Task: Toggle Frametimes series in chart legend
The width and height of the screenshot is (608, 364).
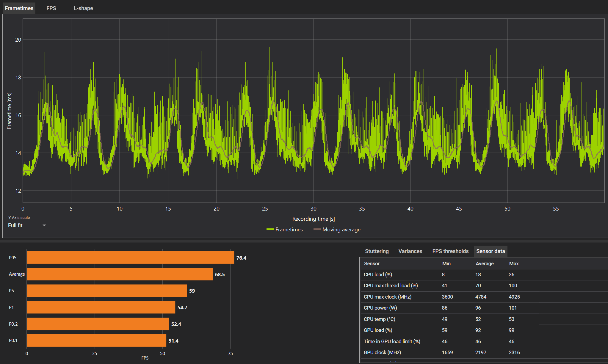Action: click(x=289, y=230)
